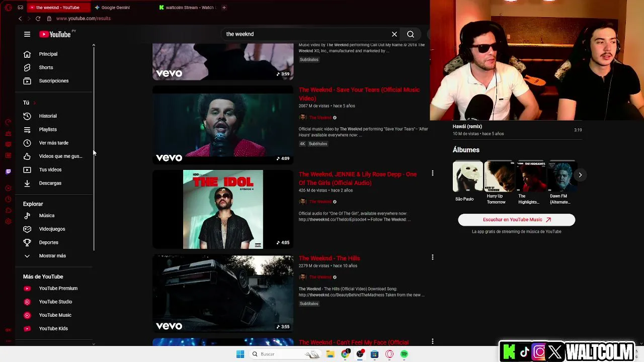Image resolution: width=644 pixels, height=362 pixels.
Task: Reload the page in the browser
Action: click(x=38, y=19)
